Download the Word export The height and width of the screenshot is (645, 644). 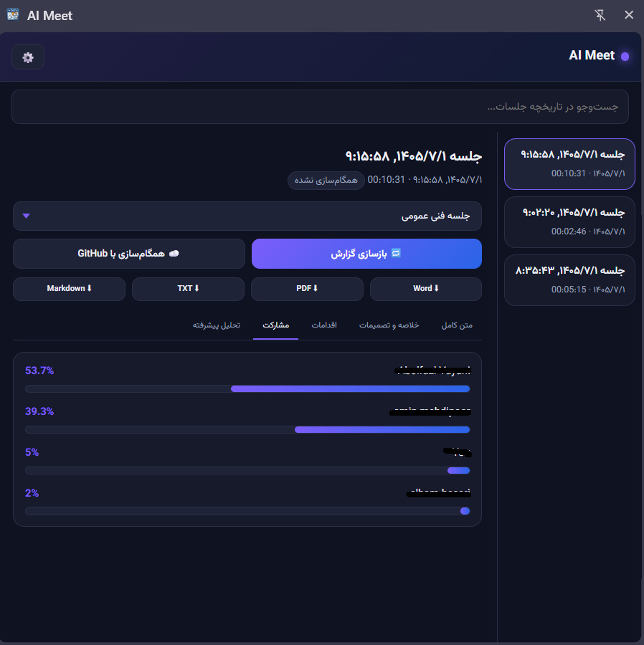tap(426, 289)
